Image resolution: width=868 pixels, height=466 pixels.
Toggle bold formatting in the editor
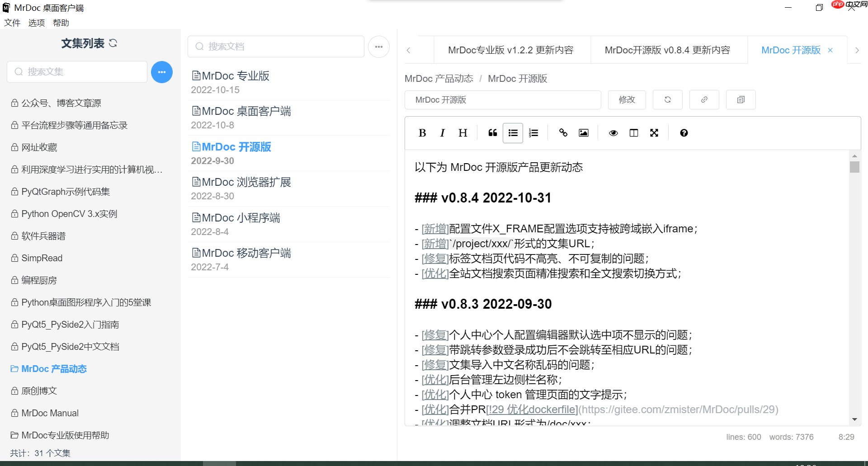click(x=422, y=133)
